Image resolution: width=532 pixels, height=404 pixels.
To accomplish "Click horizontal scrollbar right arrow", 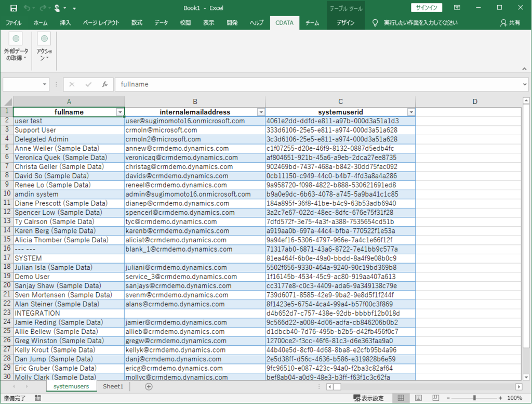I will pos(518,387).
